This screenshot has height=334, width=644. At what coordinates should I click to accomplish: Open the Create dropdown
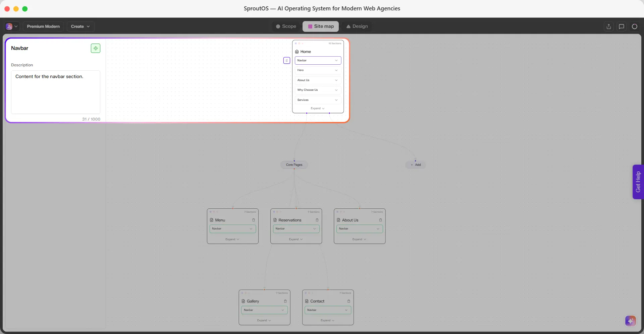point(80,26)
